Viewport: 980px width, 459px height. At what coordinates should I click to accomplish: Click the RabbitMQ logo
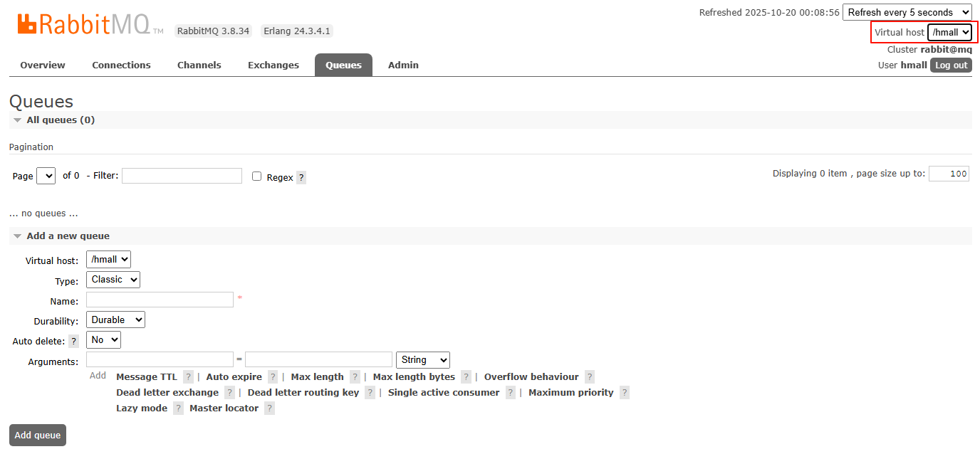point(90,24)
